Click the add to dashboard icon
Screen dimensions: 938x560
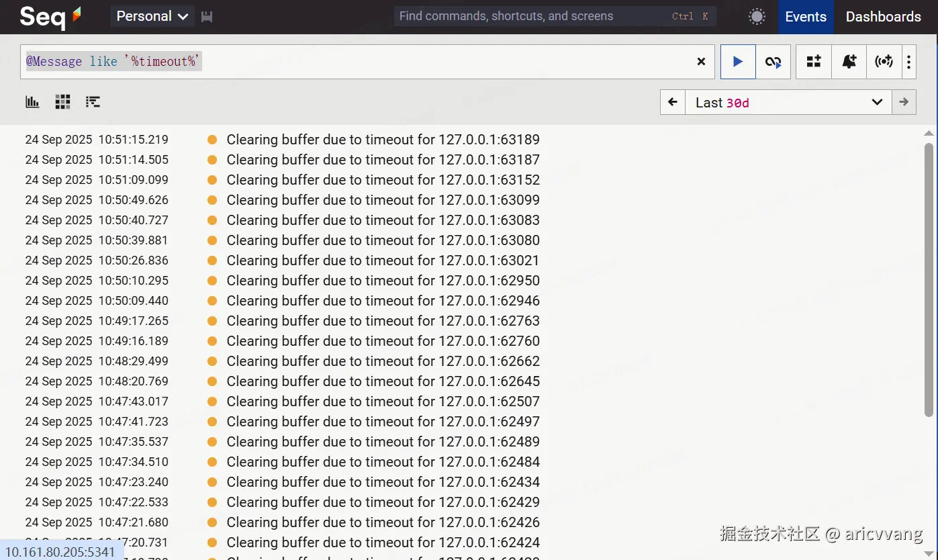[x=814, y=62]
